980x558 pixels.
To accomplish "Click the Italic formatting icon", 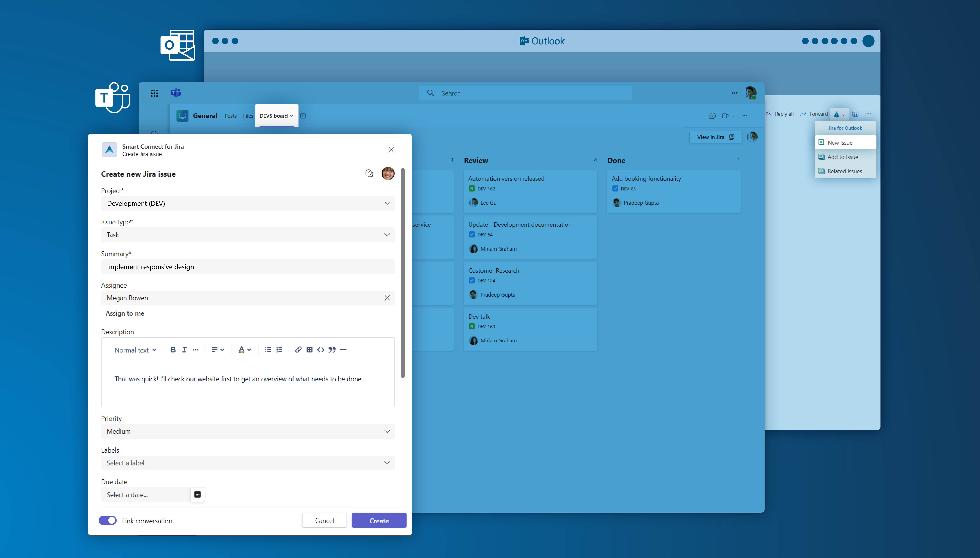I will coord(184,350).
